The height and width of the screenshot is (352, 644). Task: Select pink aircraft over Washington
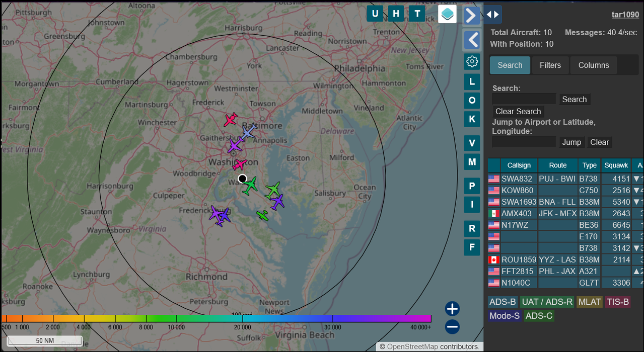coord(240,164)
